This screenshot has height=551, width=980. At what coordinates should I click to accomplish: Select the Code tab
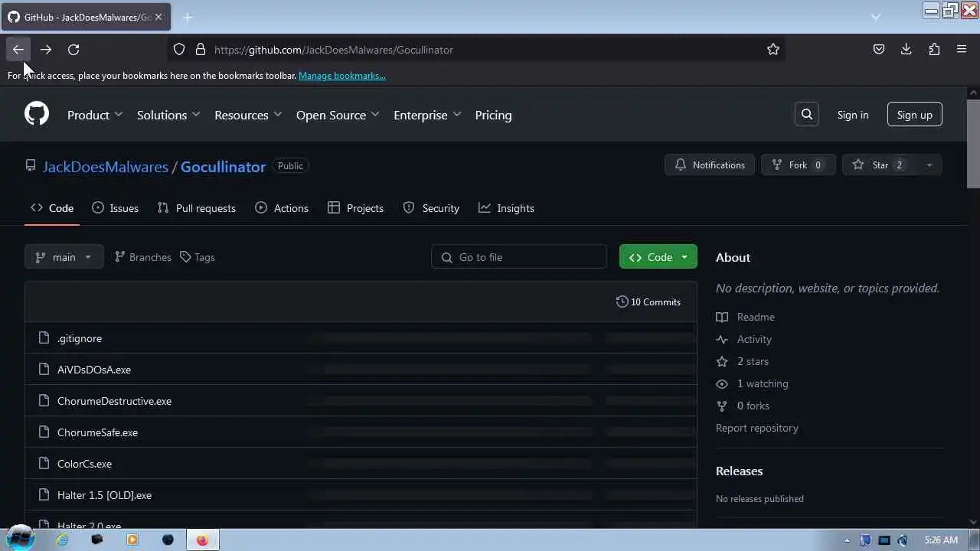(x=52, y=208)
